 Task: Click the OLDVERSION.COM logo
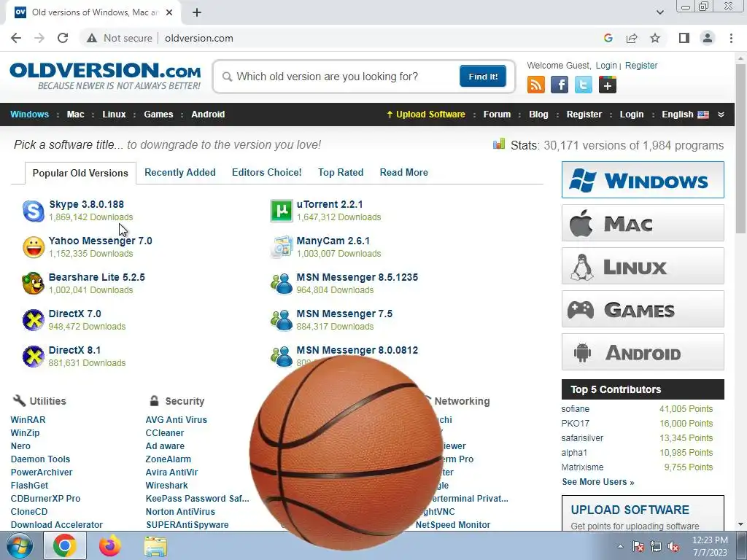(x=105, y=76)
